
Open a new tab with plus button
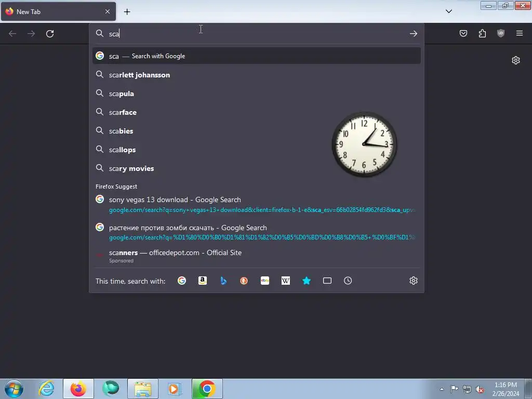click(x=127, y=12)
